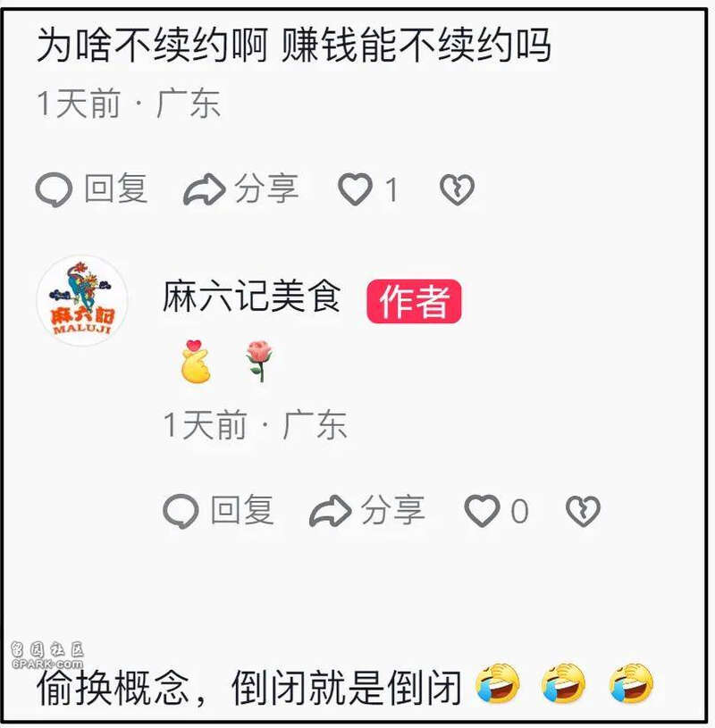Tap the rose emoji in the author's reply

[x=259, y=361]
